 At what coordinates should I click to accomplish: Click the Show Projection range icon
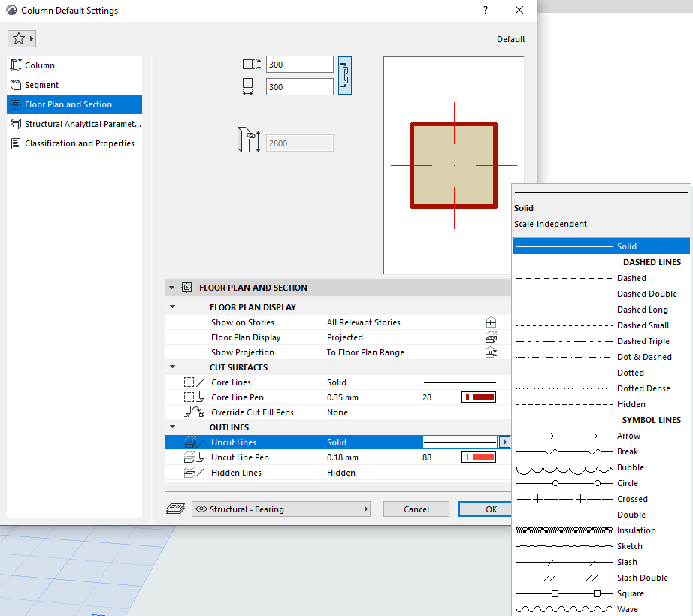[x=491, y=352]
